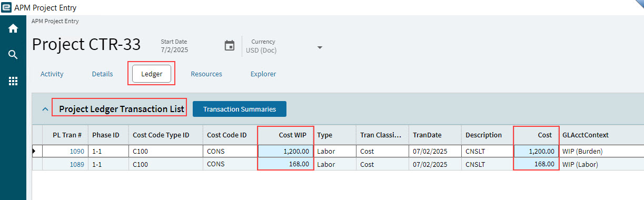This screenshot has width=644, height=200.
Task: Click the GLAcctContext column header
Action: tap(601, 135)
